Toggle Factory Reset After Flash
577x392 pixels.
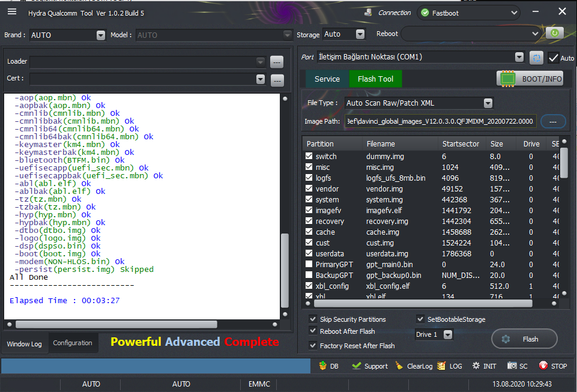(313, 345)
